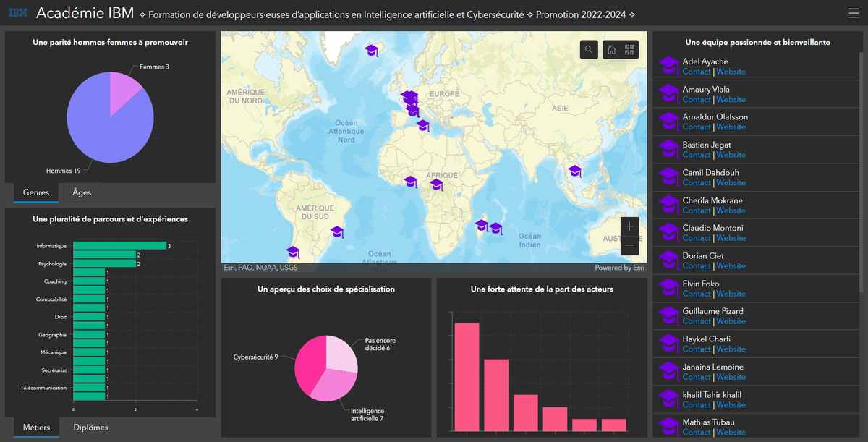Open Cherifa Mokrane's Website link
The image size is (868, 442).
[731, 211]
